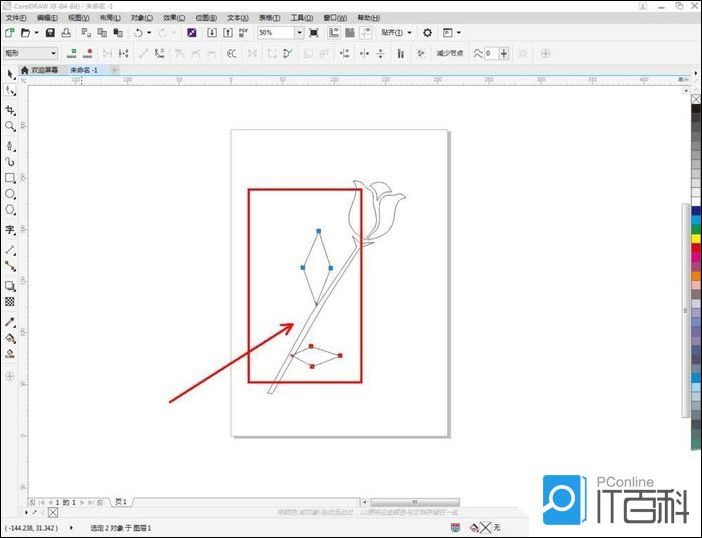
Task: Select the Transparency checkerboard tool
Action: [x=10, y=301]
